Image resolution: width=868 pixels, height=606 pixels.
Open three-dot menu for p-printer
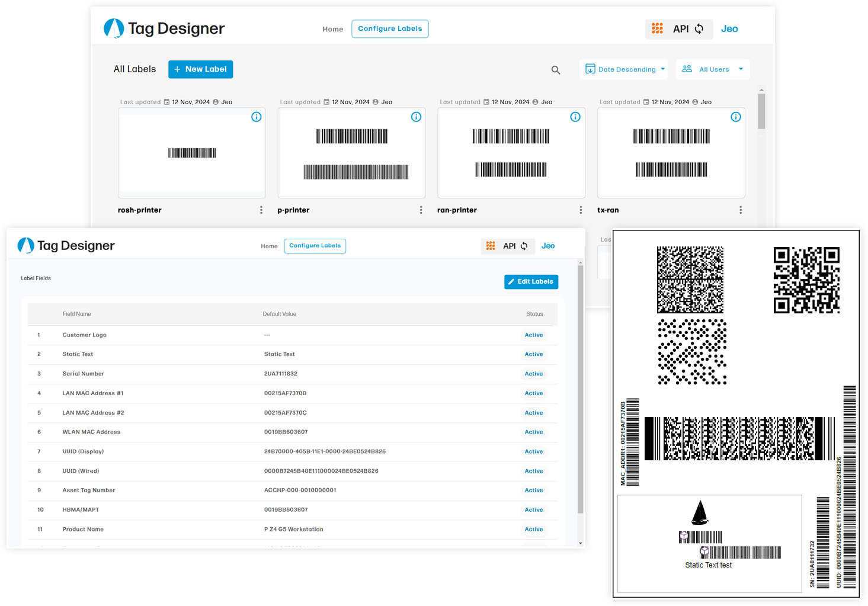click(x=421, y=210)
